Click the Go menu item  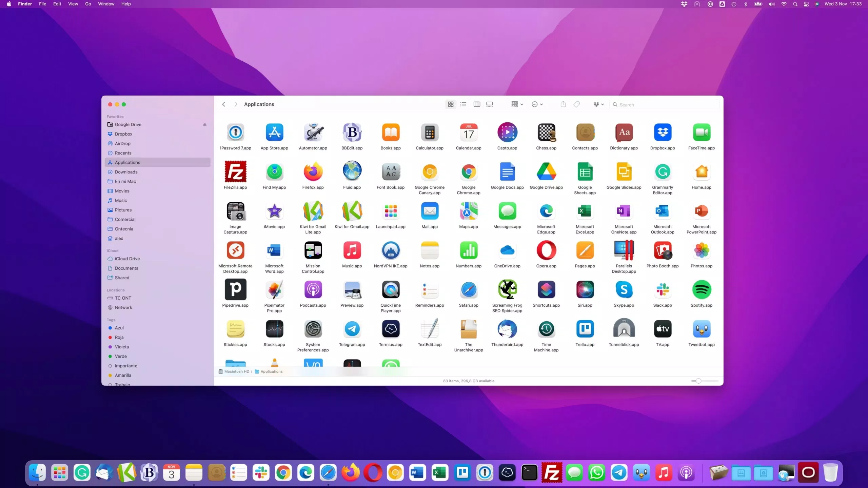pyautogui.click(x=87, y=4)
